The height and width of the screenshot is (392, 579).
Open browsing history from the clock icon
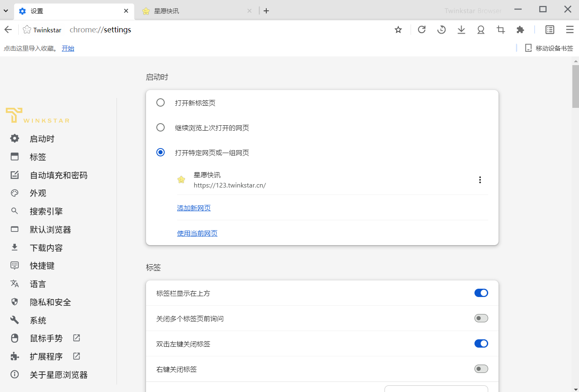(x=441, y=29)
